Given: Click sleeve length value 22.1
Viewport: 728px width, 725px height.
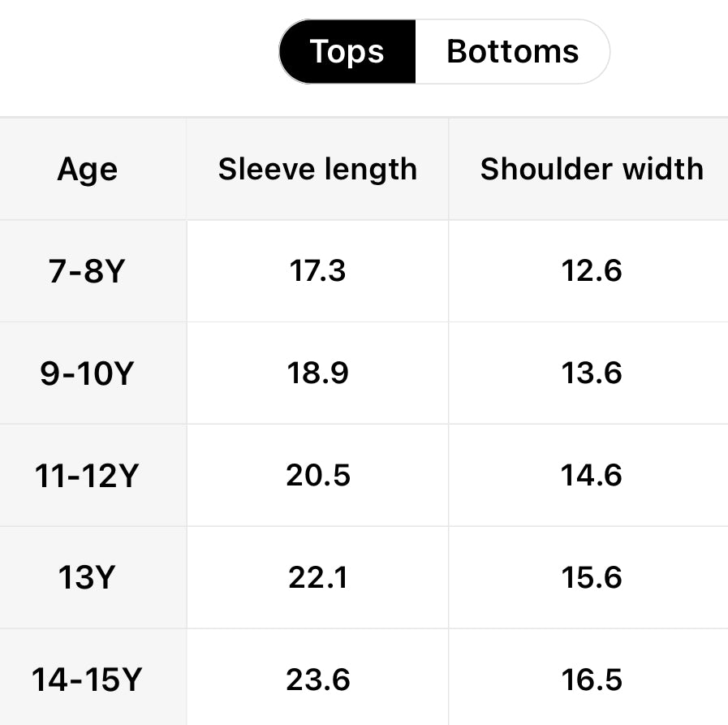Looking at the screenshot, I should tap(317, 578).
